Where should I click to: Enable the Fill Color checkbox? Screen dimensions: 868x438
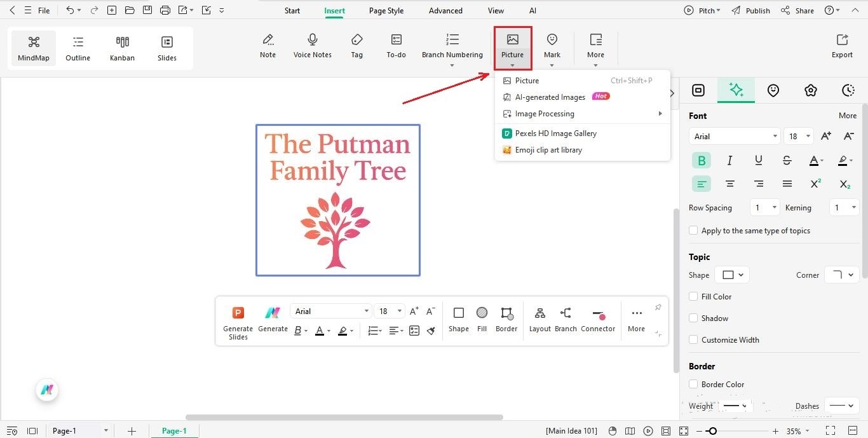[693, 297]
